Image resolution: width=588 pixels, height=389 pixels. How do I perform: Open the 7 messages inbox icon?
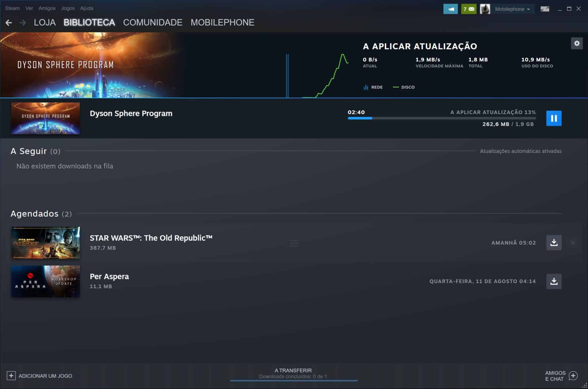coord(469,9)
